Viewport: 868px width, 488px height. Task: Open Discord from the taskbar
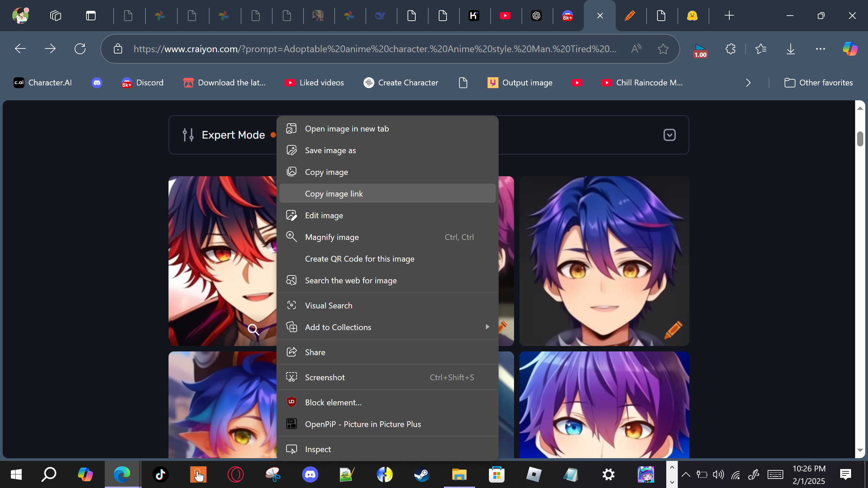(x=310, y=474)
